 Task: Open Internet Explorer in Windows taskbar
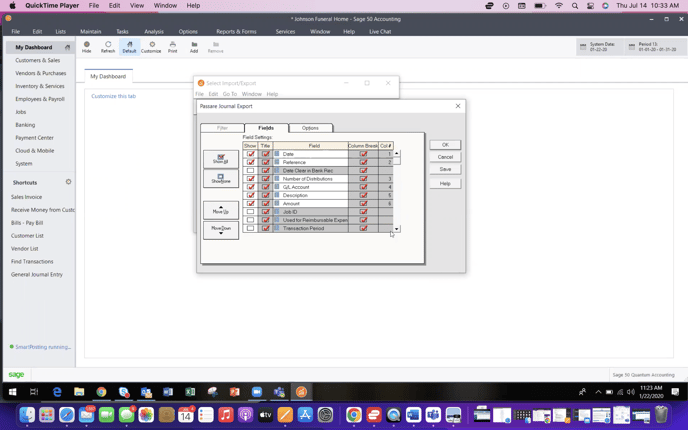tap(57, 392)
